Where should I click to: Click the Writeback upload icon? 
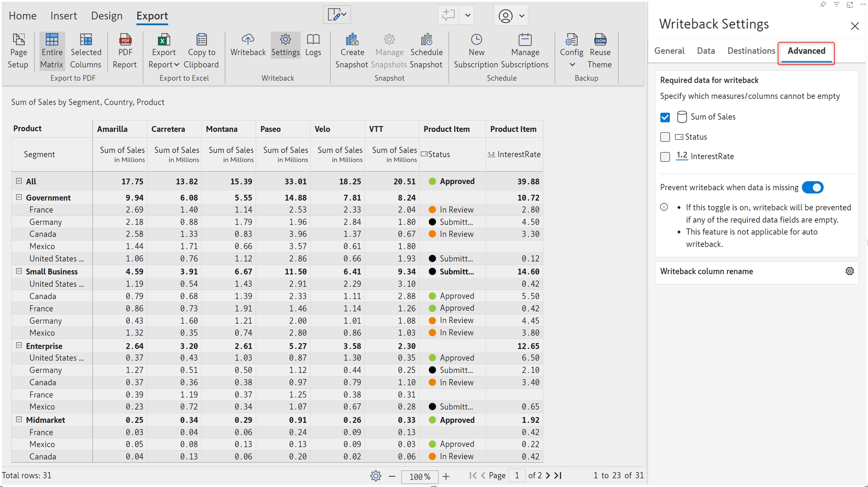(248, 40)
